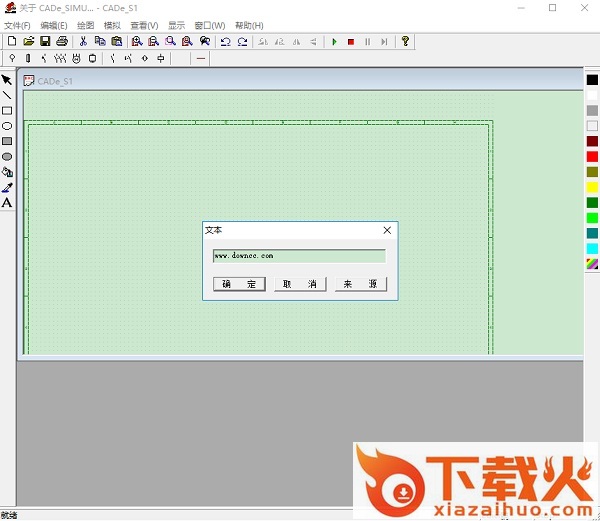Open the 模拟 menu
This screenshot has height=521, width=600.
click(x=112, y=26)
